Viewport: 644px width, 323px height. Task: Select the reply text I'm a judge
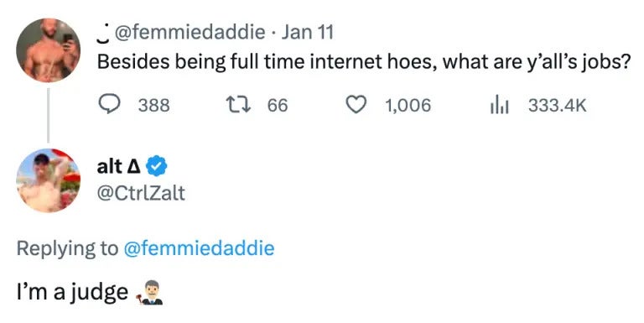[x=72, y=293]
